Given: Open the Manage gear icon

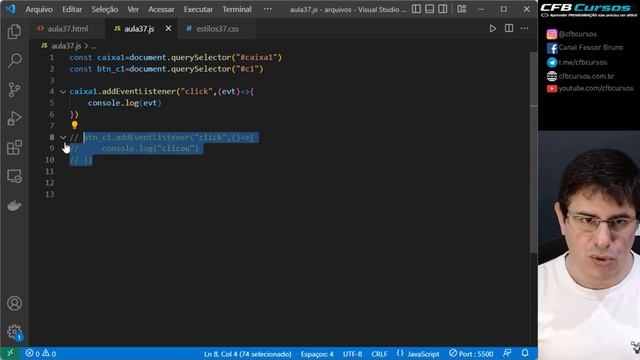Looking at the screenshot, I should (14, 331).
